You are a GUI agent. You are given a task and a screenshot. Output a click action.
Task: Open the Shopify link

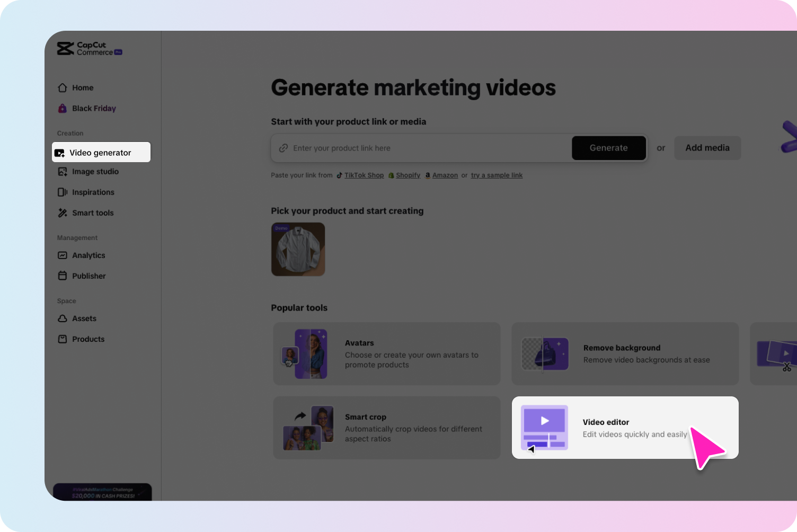coord(408,175)
